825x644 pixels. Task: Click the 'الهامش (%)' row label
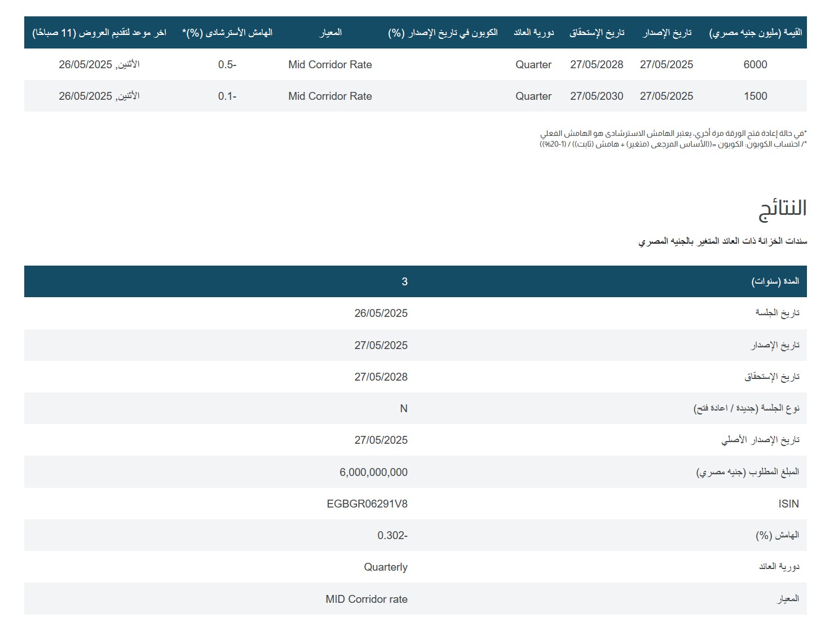click(x=777, y=535)
